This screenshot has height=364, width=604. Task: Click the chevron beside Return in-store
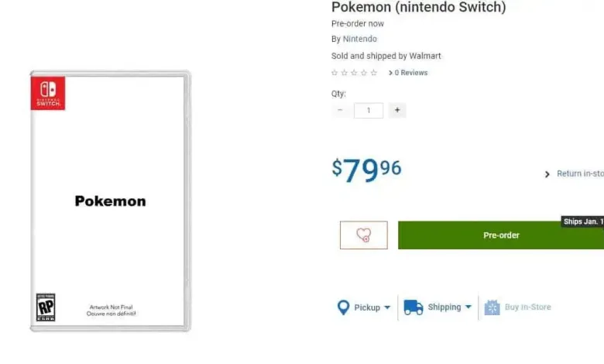pos(547,174)
